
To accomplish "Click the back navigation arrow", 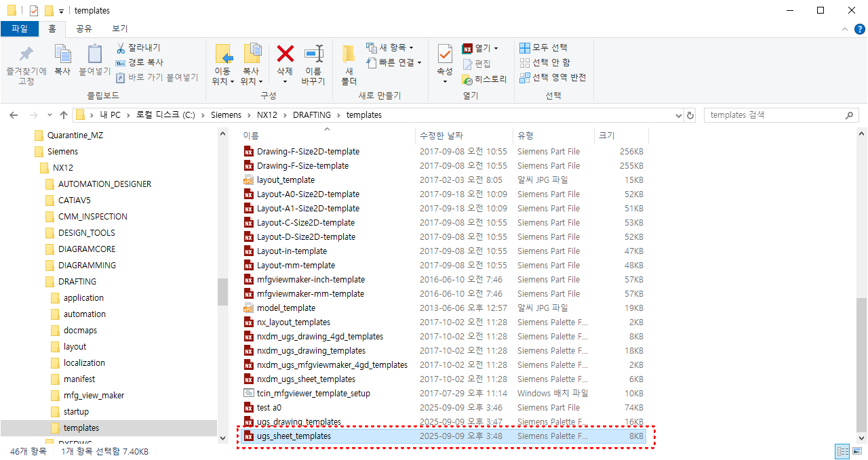I will point(14,115).
